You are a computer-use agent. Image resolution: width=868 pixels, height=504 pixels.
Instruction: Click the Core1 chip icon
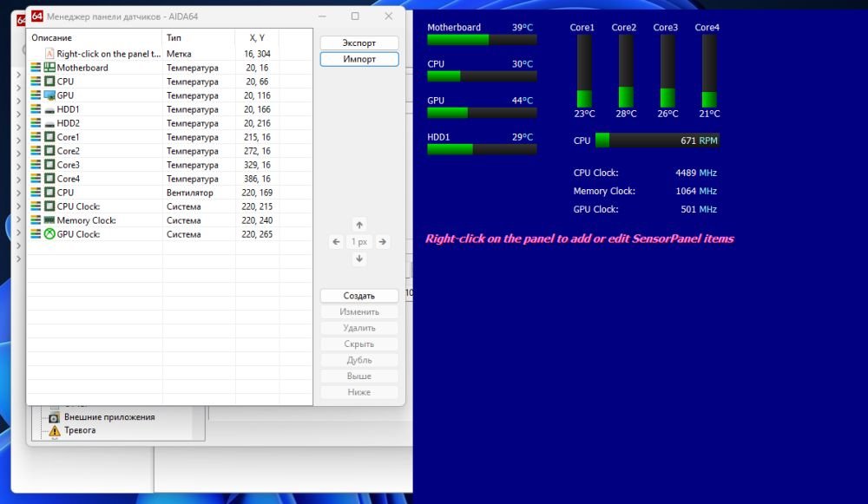point(49,137)
